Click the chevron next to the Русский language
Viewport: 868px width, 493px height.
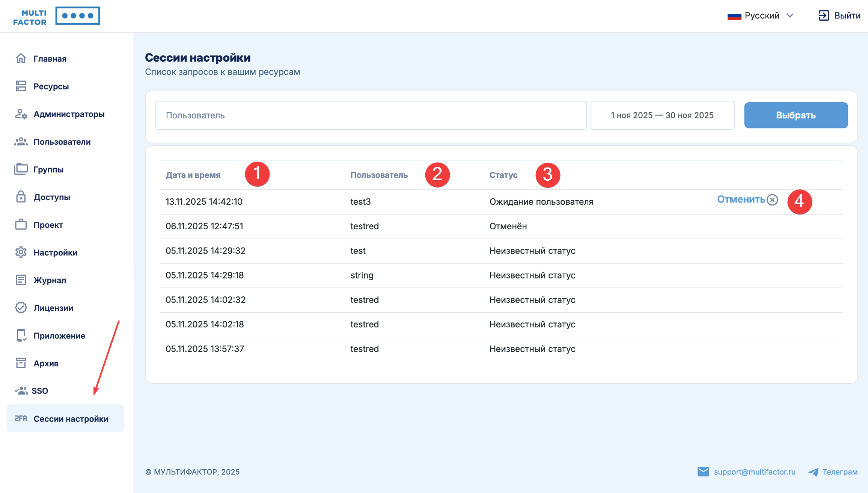click(790, 15)
